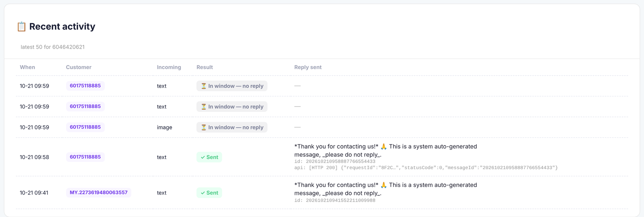Image resolution: width=644 pixels, height=217 pixels.
Task: Click the 'Incoming' column header
Action: click(169, 67)
